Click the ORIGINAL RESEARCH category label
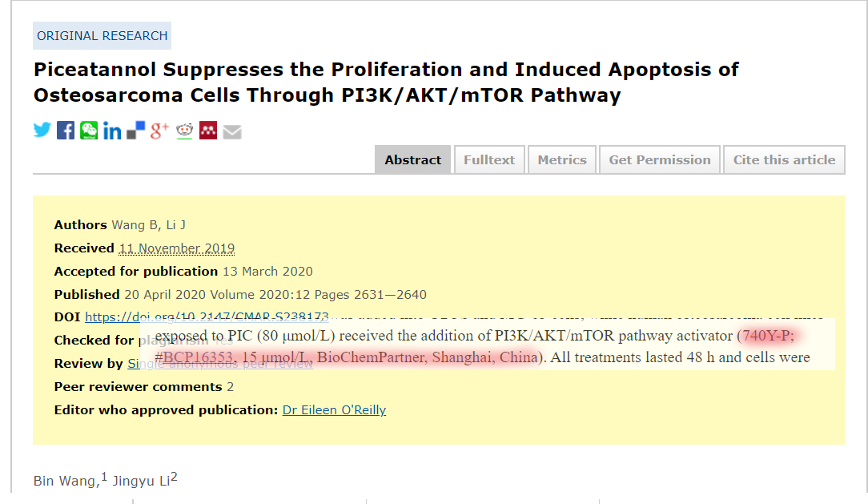This screenshot has width=868, height=504. 102,35
